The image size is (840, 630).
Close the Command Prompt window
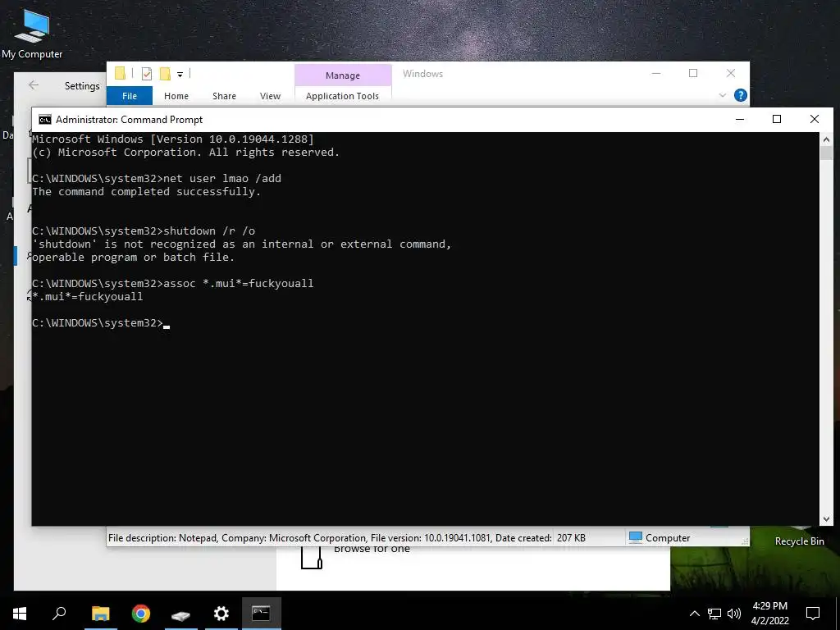tap(815, 119)
